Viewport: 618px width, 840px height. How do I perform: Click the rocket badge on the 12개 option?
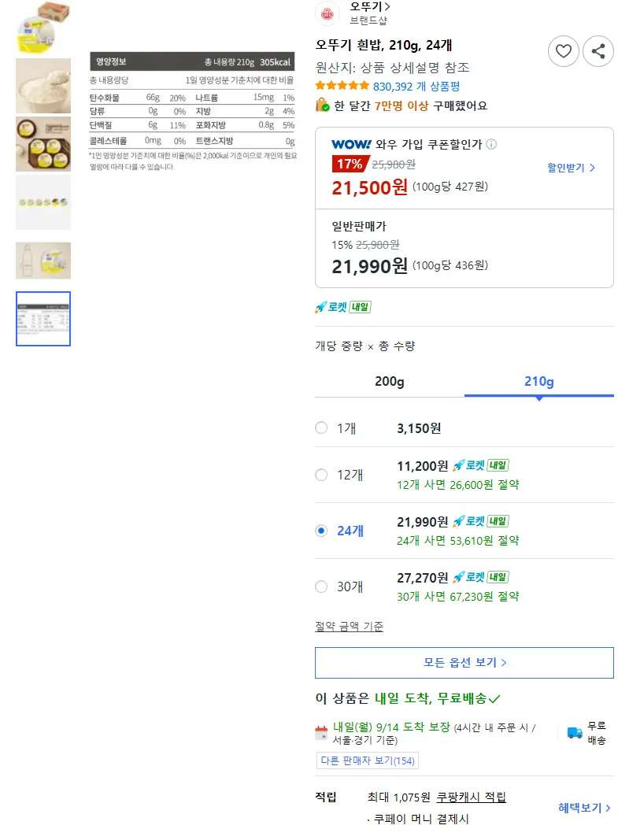click(481, 465)
